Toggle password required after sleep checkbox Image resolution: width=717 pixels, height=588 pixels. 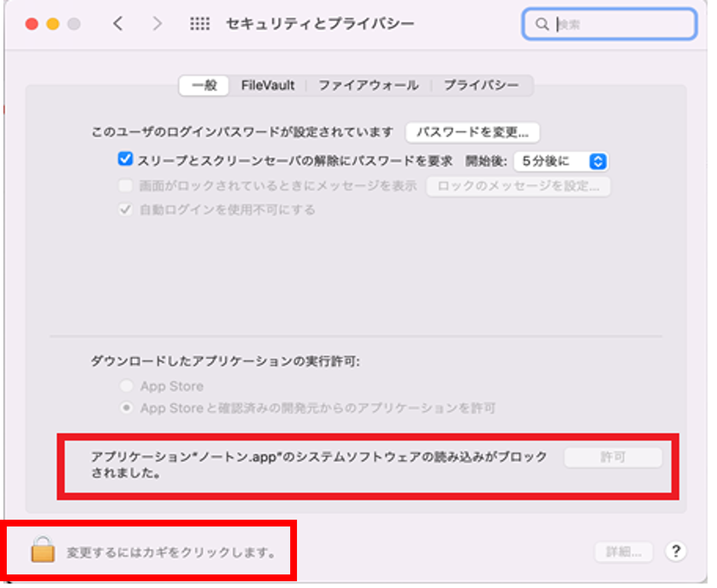click(125, 159)
